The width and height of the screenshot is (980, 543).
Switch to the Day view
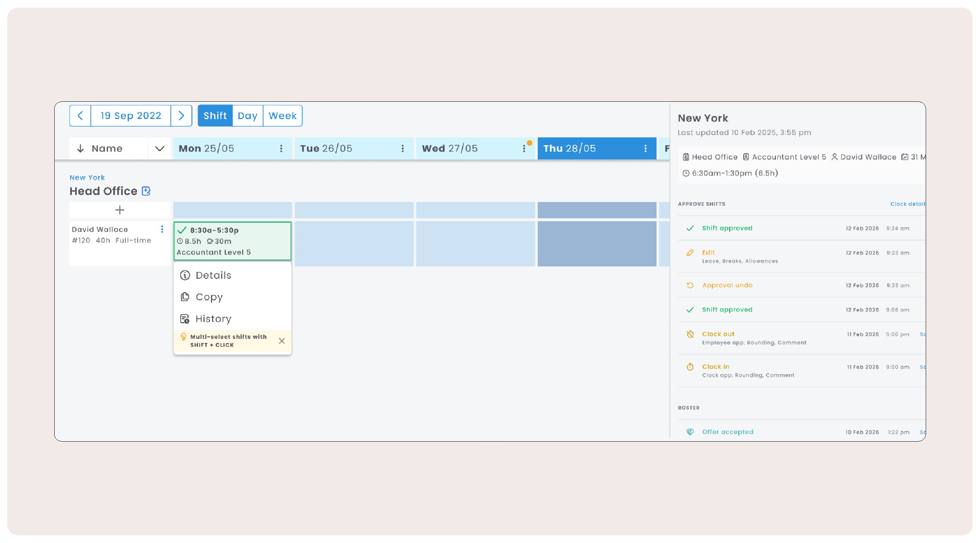(x=247, y=116)
